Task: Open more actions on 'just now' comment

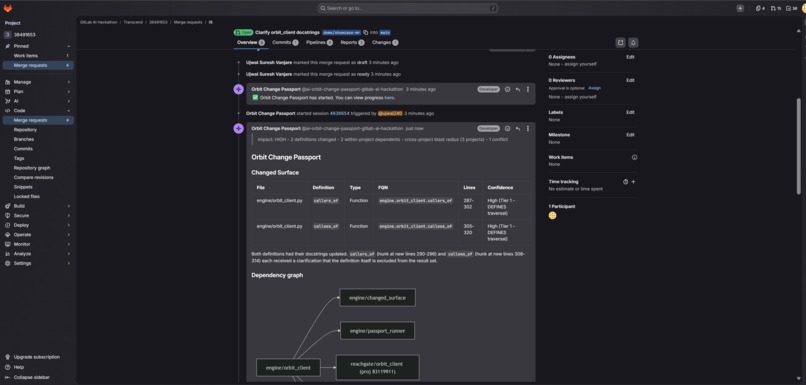Action: tap(527, 129)
